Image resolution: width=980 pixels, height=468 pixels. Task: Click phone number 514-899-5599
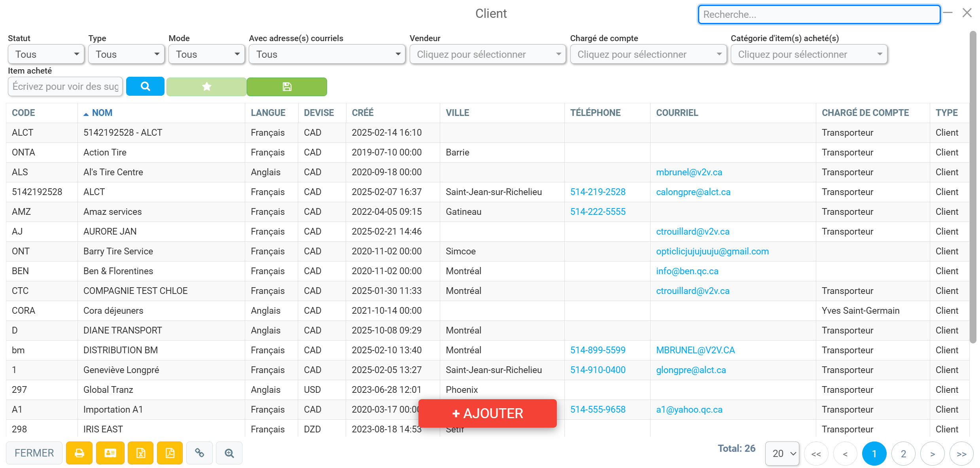(x=598, y=350)
